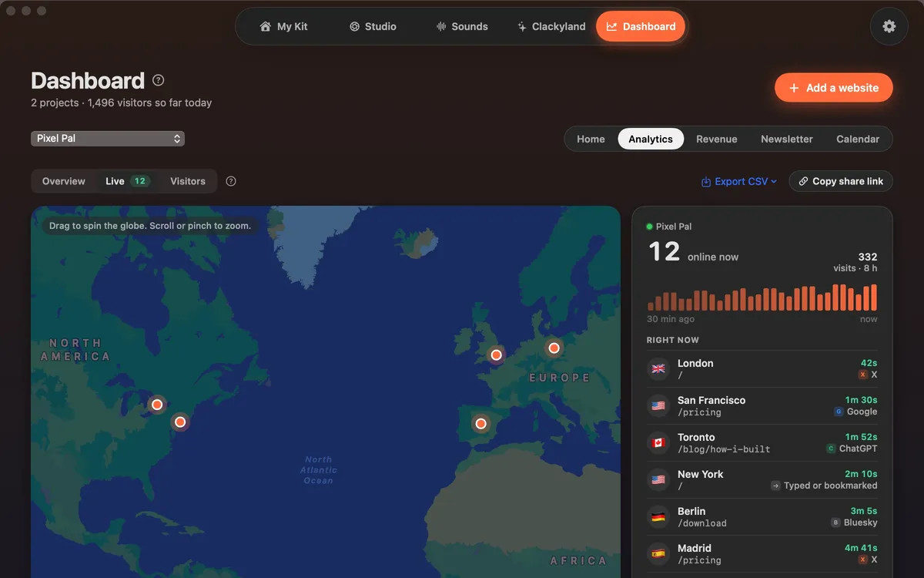This screenshot has height=578, width=924.
Task: Click the Berlin visitor marker on the map
Action: [554, 348]
